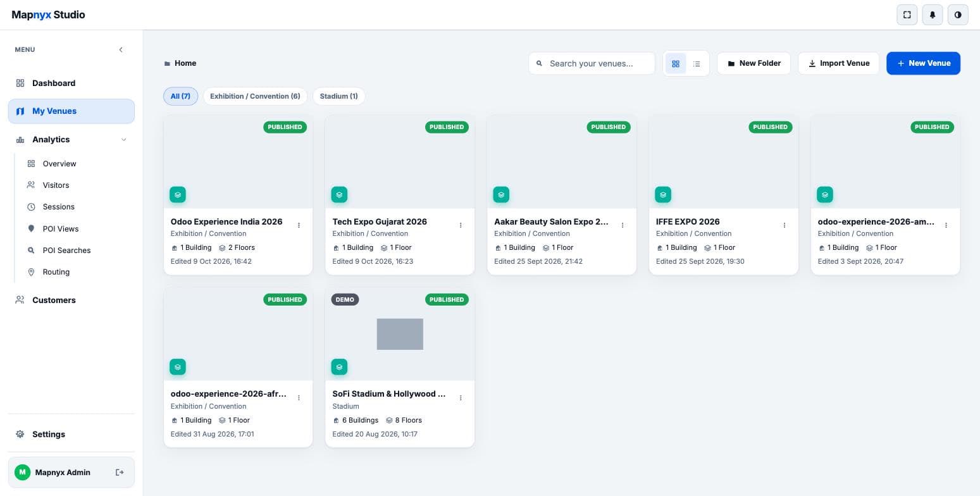Create a New Folder
Screen dimensions: 980x496
(x=754, y=63)
